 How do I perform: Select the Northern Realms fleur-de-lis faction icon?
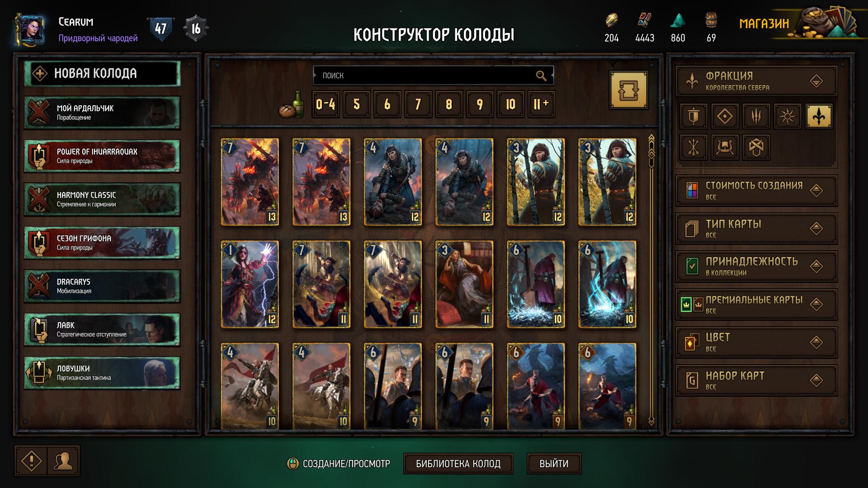[819, 117]
